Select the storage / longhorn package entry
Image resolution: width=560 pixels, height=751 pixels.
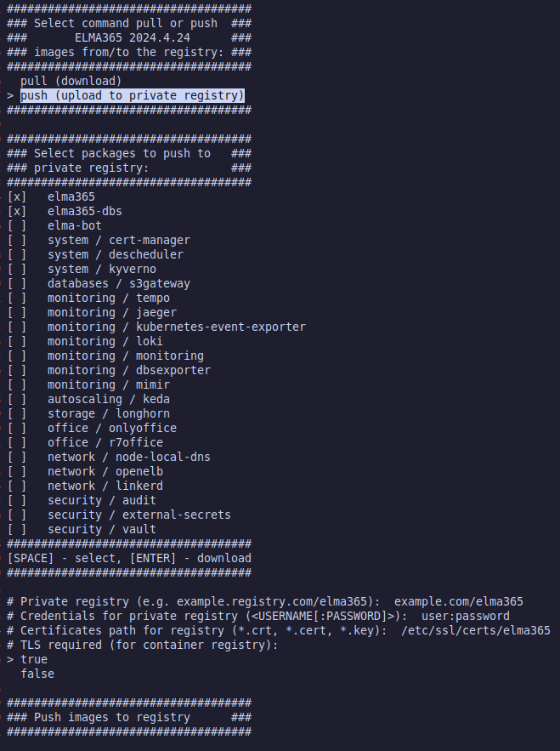coord(109,414)
